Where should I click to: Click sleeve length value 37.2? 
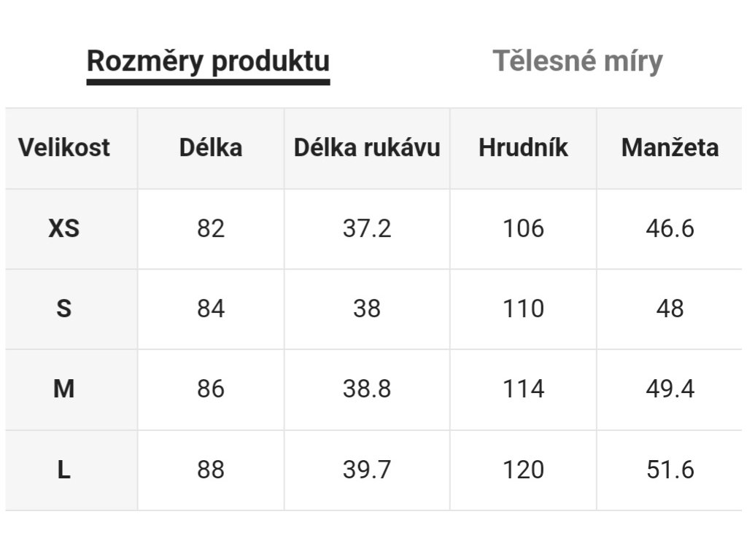point(367,229)
